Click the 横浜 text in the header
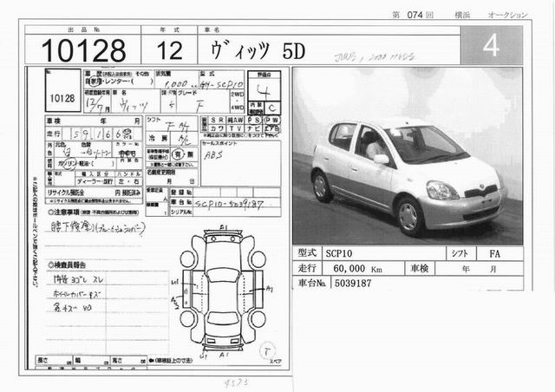 [x=462, y=15]
